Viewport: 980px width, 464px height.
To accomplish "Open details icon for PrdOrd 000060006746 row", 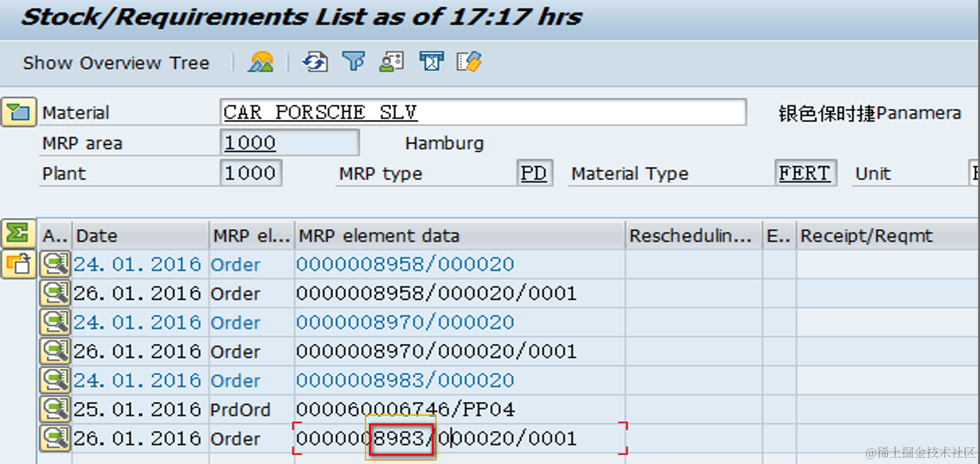I will point(55,410).
